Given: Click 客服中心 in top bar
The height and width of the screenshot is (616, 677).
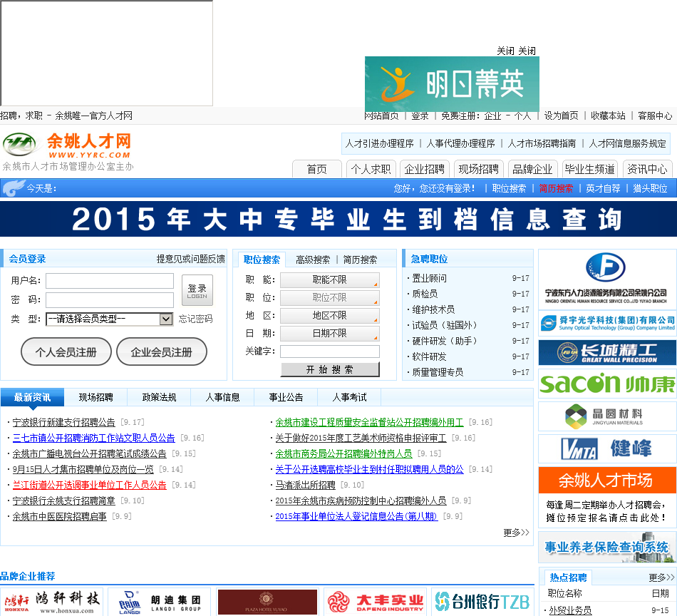Looking at the screenshot, I should 655,115.
